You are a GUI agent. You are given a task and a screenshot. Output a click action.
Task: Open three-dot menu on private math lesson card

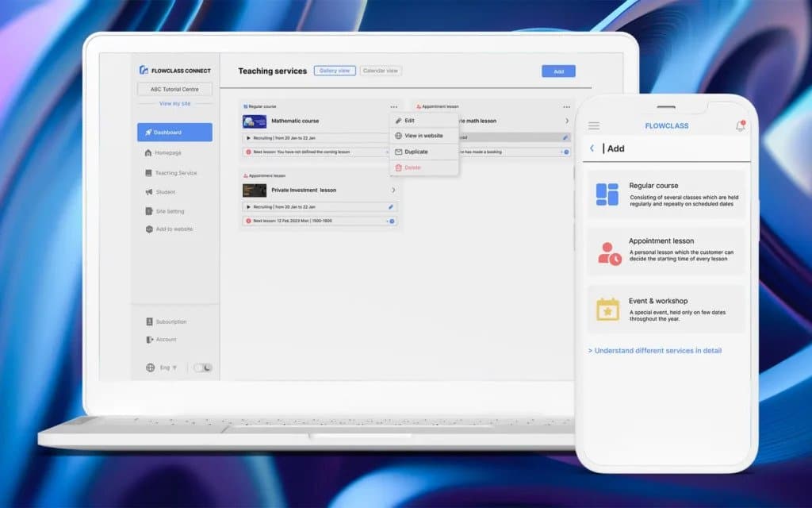566,106
